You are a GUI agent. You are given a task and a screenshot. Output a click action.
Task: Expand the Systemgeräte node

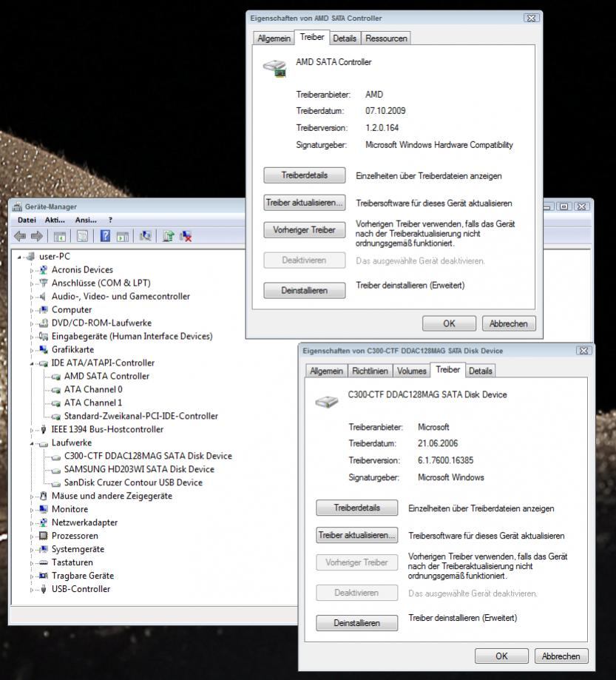pos(32,550)
